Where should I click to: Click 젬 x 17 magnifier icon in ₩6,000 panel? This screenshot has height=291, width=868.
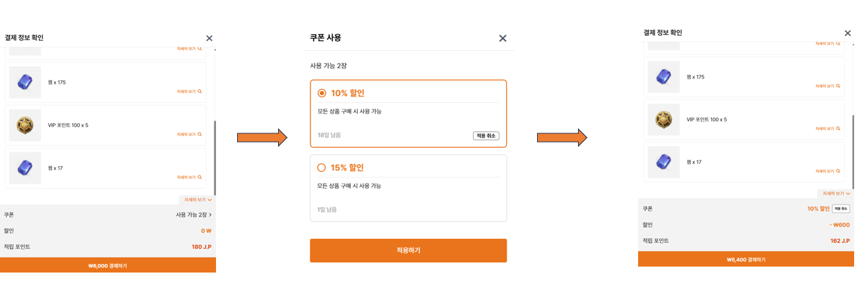coord(199,178)
